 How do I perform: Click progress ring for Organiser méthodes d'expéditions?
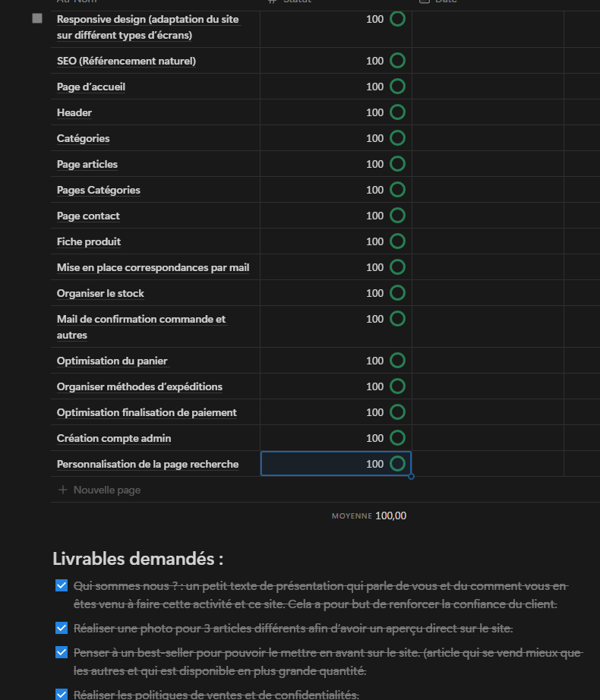397,386
